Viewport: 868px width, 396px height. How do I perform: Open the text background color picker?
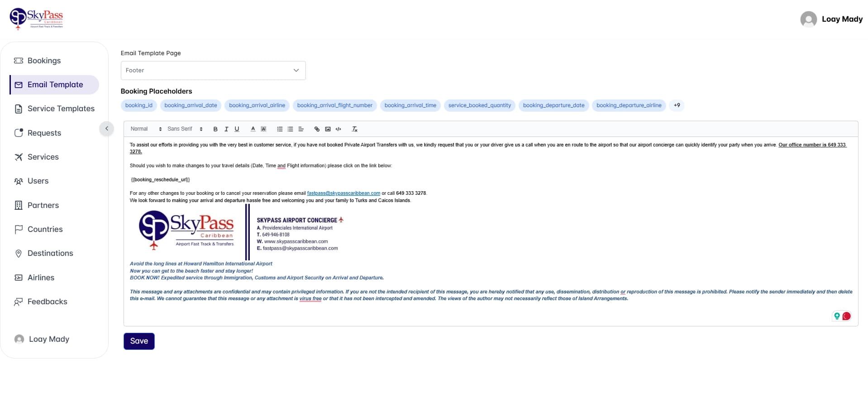(x=263, y=129)
